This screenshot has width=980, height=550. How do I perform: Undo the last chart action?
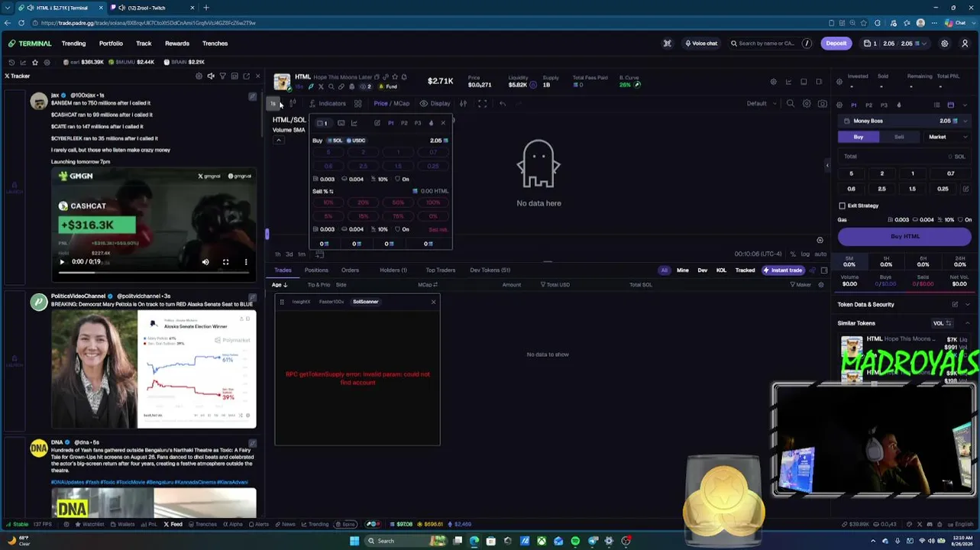[503, 103]
